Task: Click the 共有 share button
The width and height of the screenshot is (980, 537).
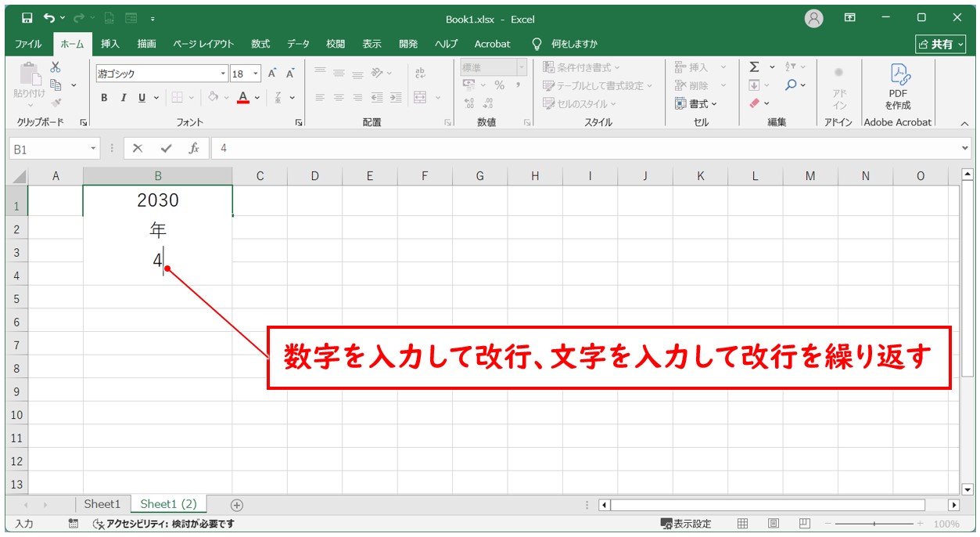Action: pyautogui.click(x=941, y=44)
